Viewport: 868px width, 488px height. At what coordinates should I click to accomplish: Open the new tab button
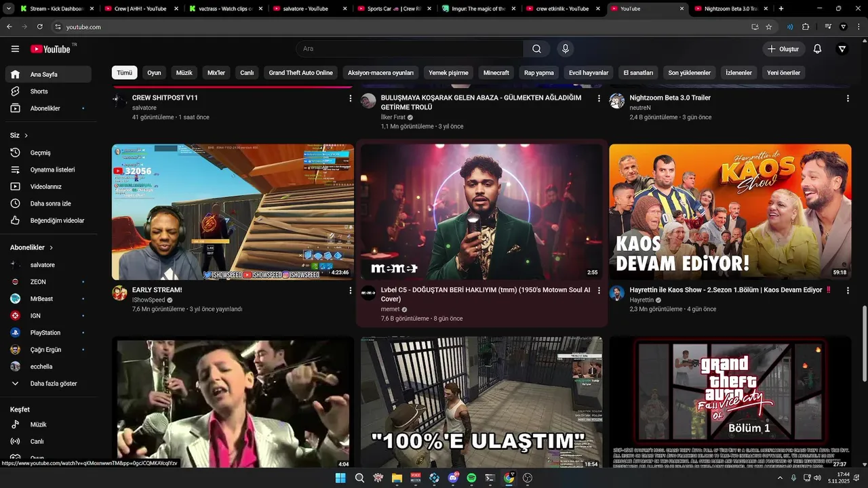(781, 9)
